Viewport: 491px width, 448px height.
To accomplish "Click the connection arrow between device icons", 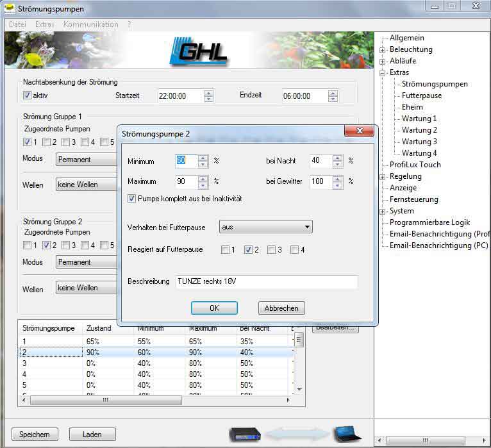I will [295, 434].
